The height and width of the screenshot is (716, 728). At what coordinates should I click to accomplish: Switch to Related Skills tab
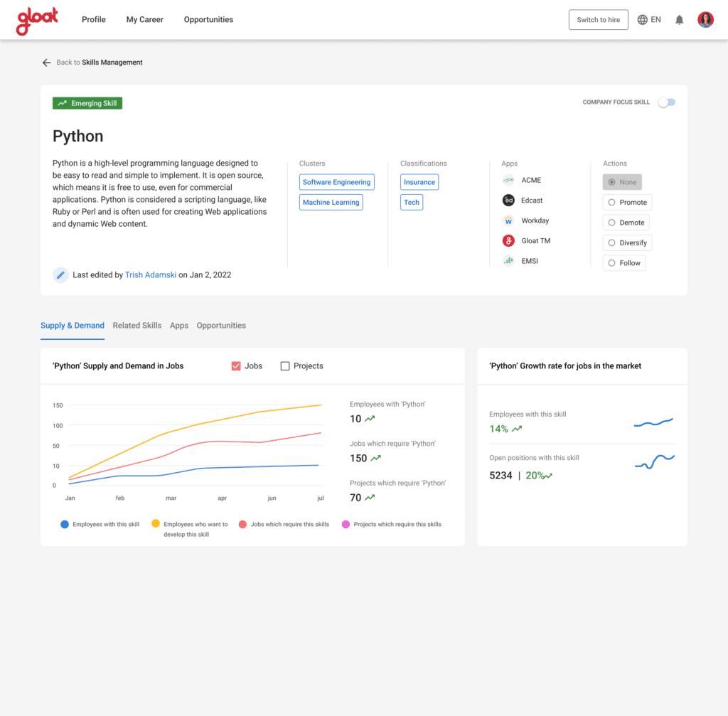pos(137,326)
